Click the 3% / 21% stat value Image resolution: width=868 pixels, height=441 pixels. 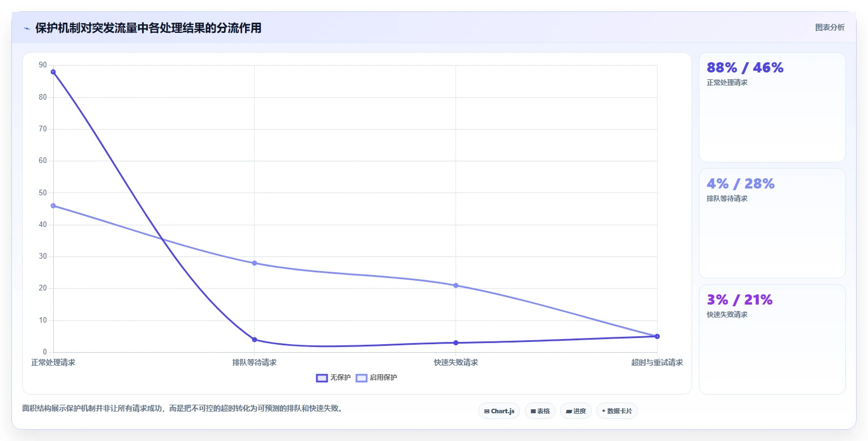[740, 300]
